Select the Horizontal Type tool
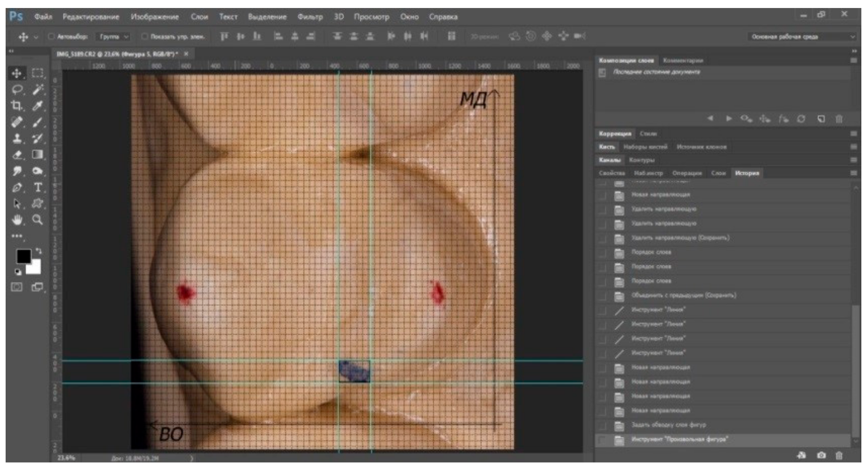 (38, 188)
